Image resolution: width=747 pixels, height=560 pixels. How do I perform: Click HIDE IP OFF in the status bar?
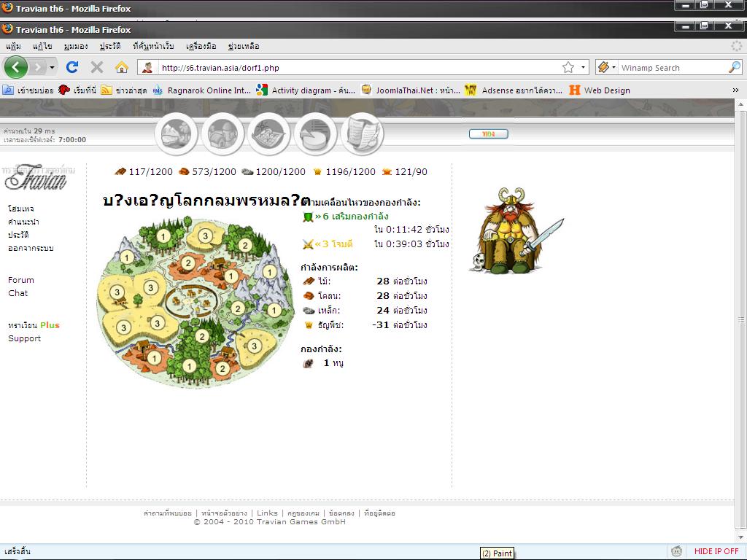[716, 551]
